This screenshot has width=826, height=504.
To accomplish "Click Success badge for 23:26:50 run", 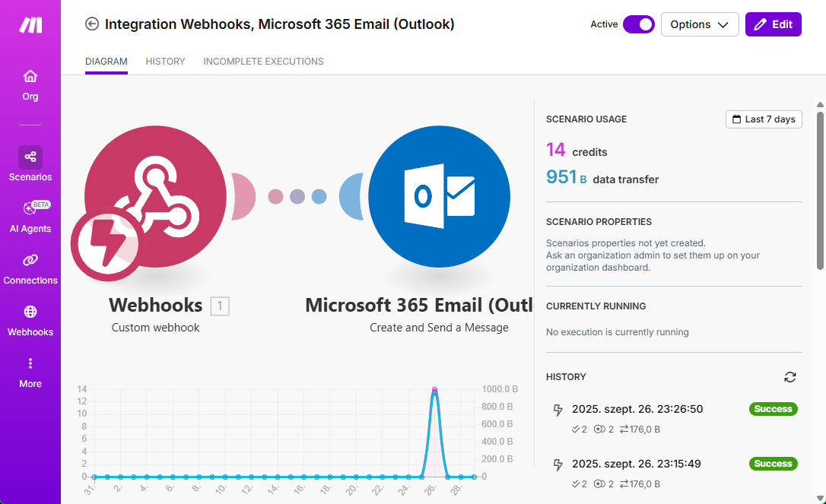I will [x=773, y=409].
